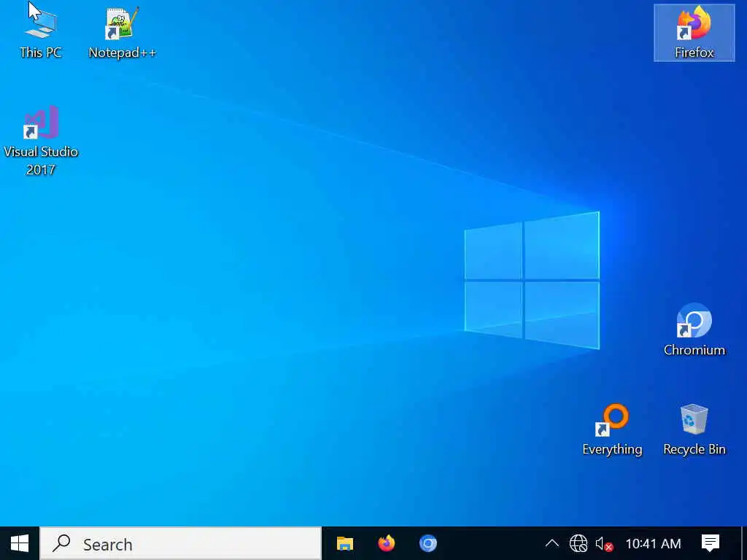Open the Action Center notifications icon

click(710, 543)
